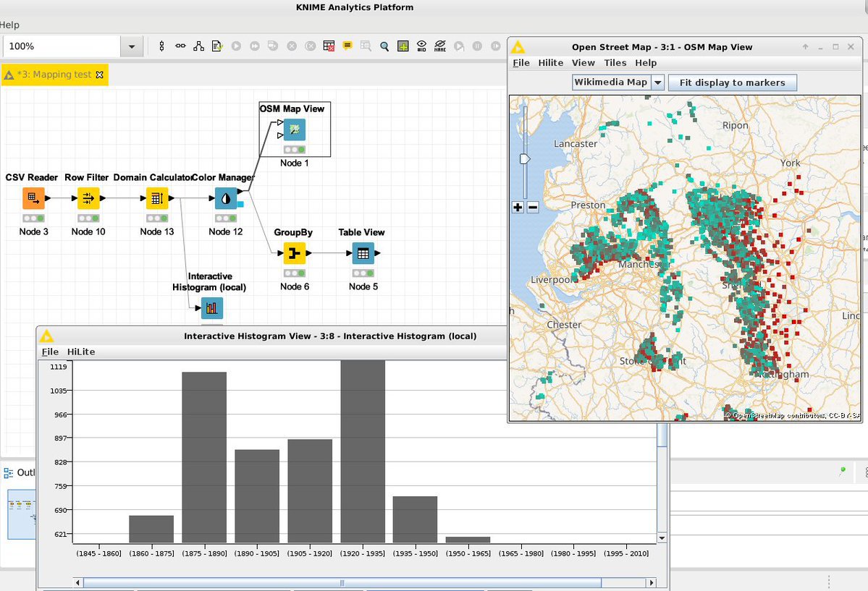Open the Tiles menu in map view
Image resolution: width=868 pixels, height=591 pixels.
click(x=615, y=63)
